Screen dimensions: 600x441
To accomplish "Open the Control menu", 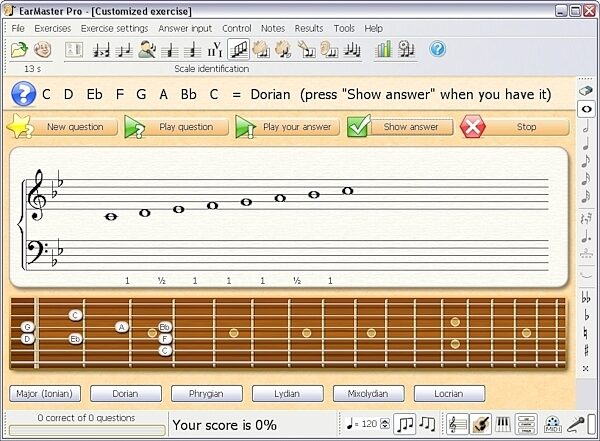I will (x=237, y=28).
